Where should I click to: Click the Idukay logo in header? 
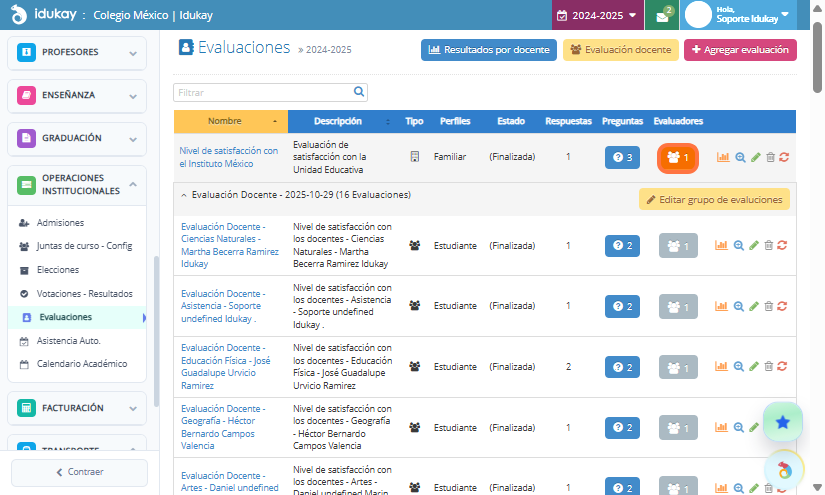pos(44,15)
